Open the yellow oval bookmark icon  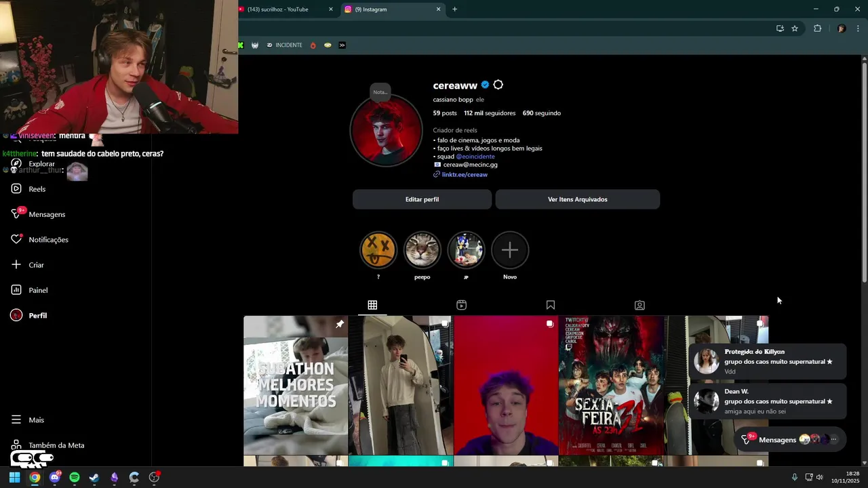pos(328,45)
